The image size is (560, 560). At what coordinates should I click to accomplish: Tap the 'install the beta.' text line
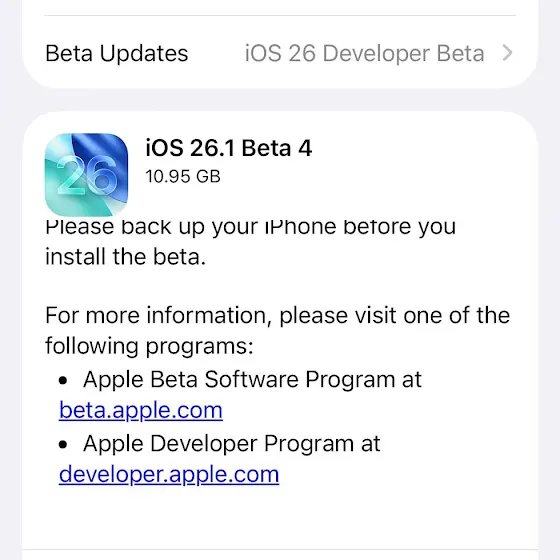tap(125, 257)
